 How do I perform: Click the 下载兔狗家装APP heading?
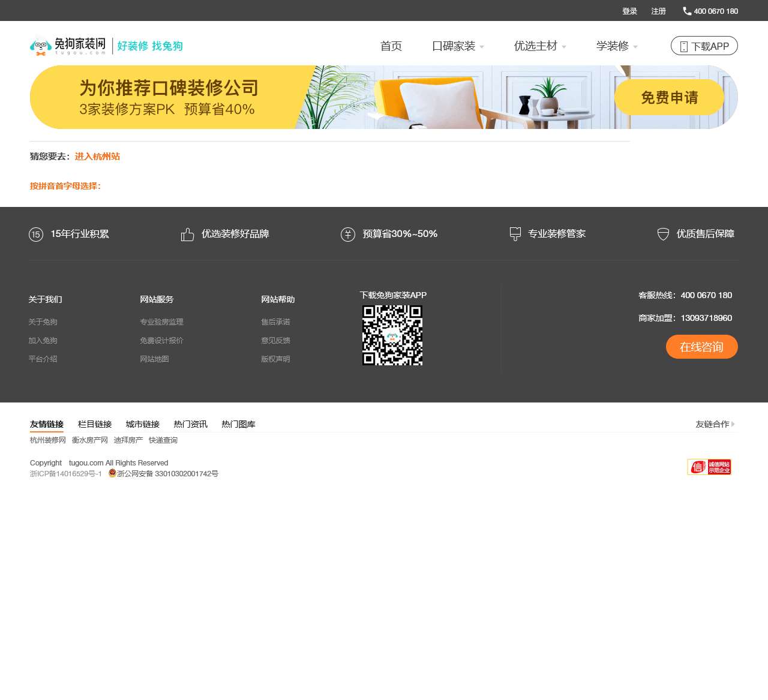click(x=394, y=295)
